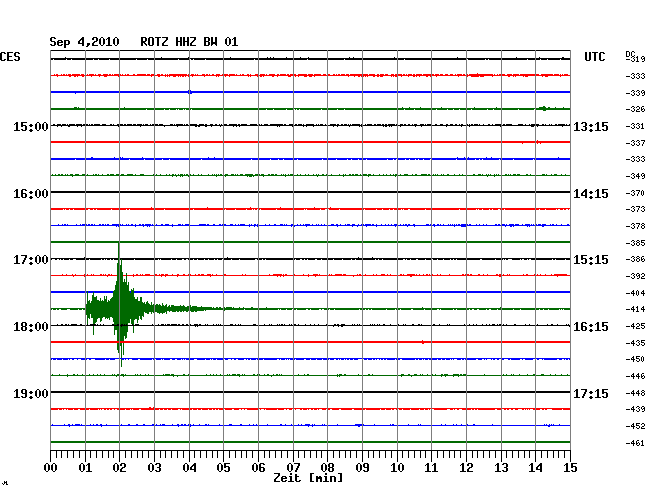Image resolution: width=650 pixels, height=494 pixels.
Task: Click the 17:15 UTC time label
Action: (x=591, y=393)
